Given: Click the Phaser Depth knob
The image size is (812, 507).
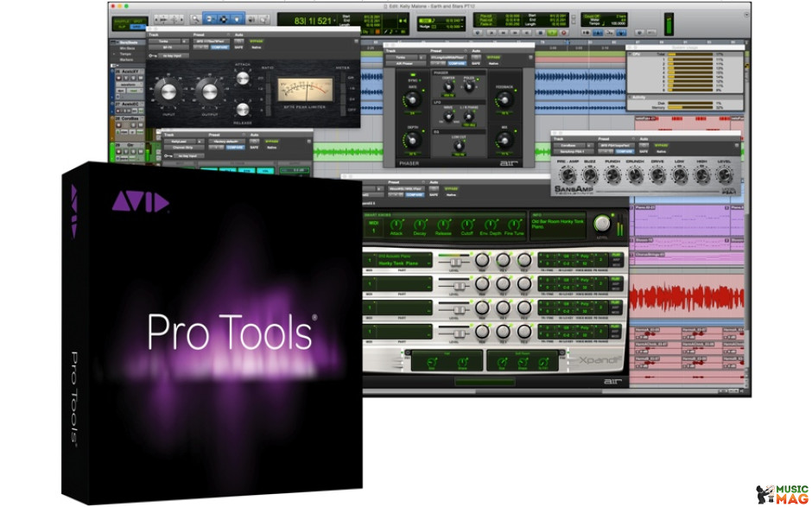Looking at the screenshot, I should coord(412,139).
